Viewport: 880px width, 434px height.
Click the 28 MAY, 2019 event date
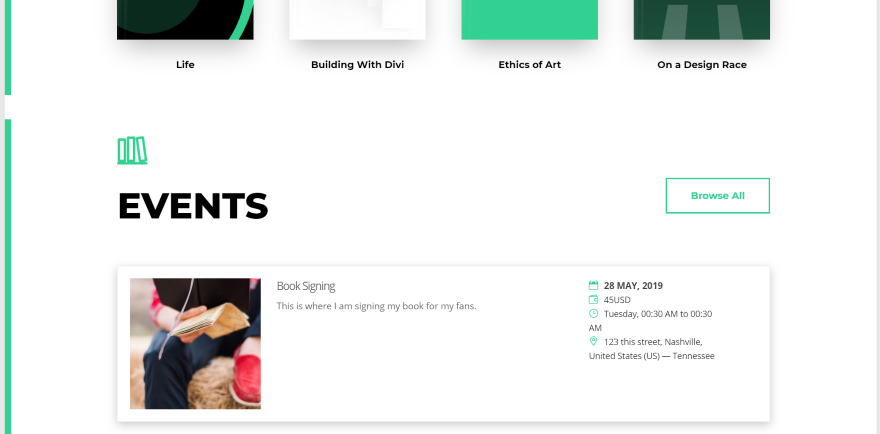pyautogui.click(x=633, y=286)
